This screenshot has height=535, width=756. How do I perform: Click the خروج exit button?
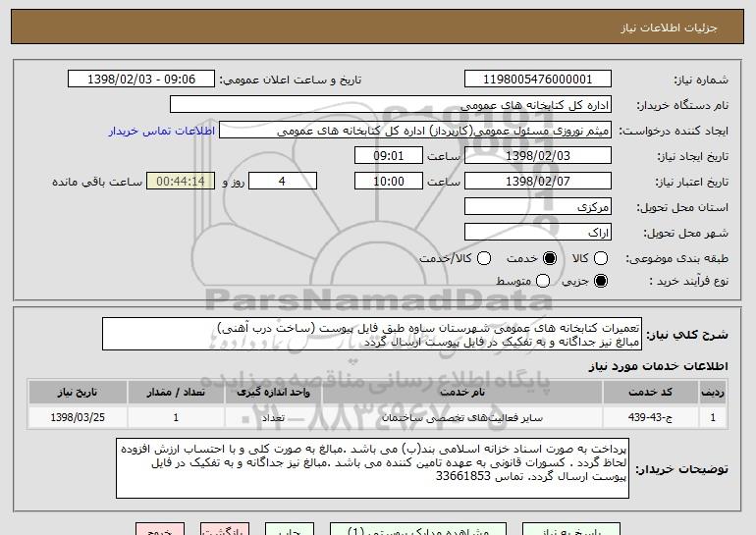point(160,529)
